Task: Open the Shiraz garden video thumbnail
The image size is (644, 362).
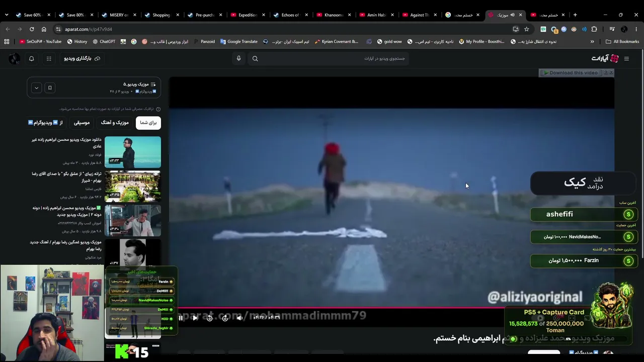Action: coord(133,186)
